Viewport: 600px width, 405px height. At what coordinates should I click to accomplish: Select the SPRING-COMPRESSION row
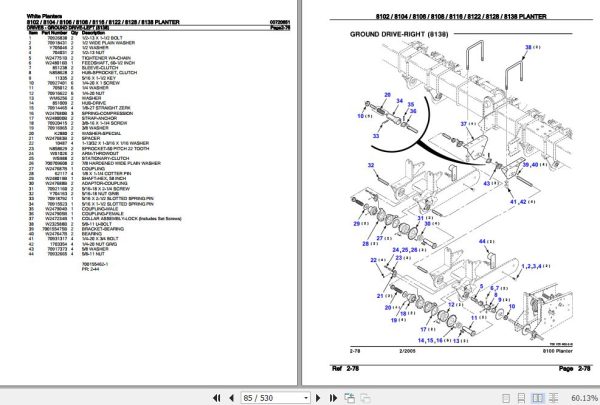click(x=80, y=113)
